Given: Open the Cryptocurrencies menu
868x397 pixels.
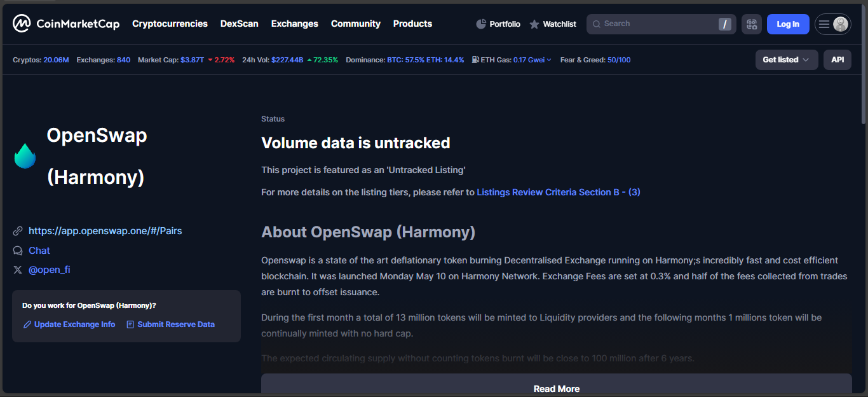Looking at the screenshot, I should tap(170, 24).
